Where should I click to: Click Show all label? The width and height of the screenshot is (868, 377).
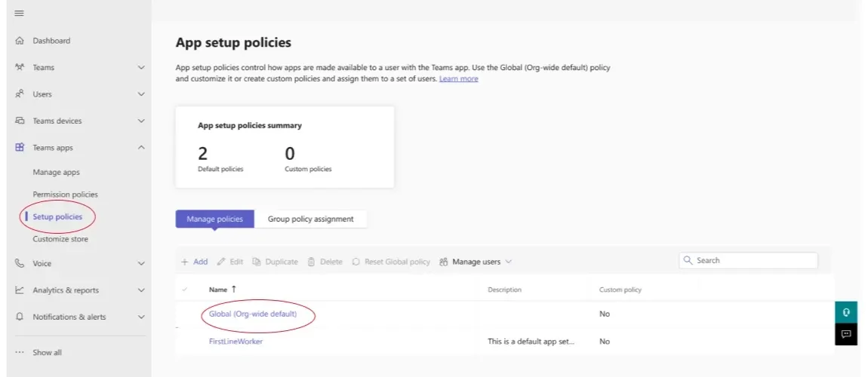[47, 352]
